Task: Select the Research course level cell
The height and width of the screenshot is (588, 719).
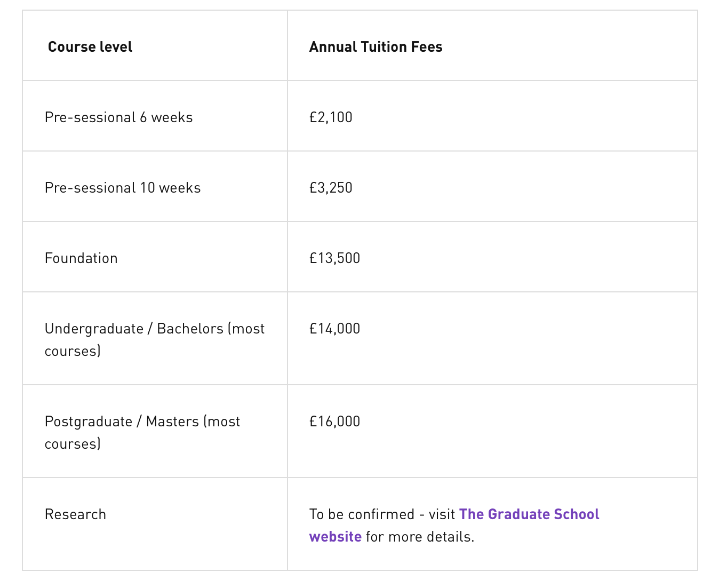Action: 75,514
